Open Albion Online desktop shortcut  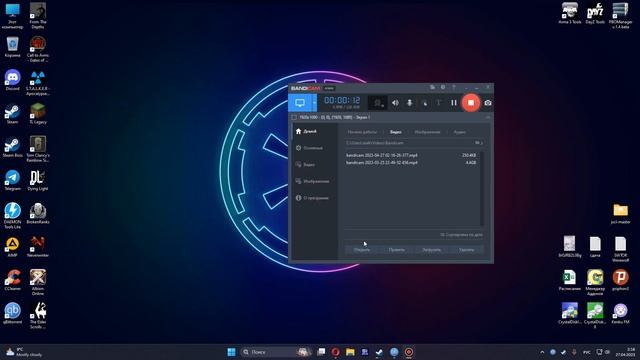click(38, 282)
